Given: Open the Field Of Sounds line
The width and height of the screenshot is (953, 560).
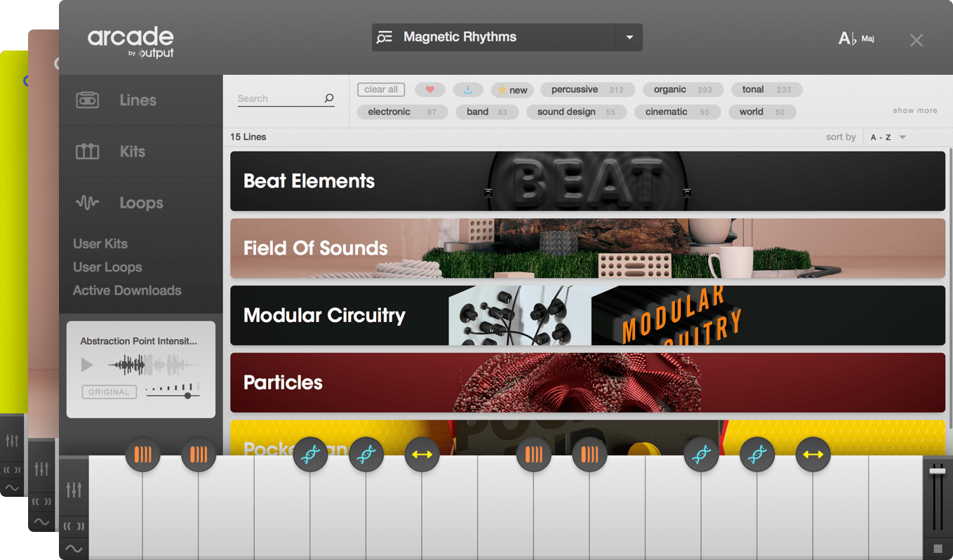Looking at the screenshot, I should [x=587, y=248].
